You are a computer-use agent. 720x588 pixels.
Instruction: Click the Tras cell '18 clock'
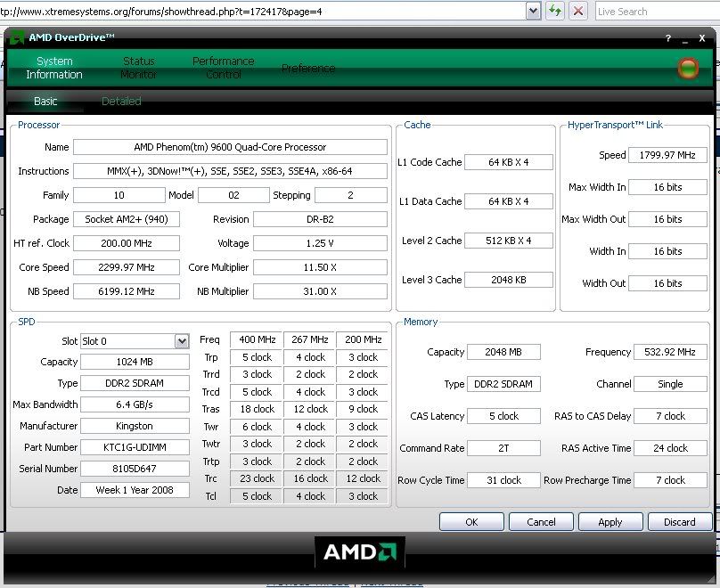(x=257, y=409)
